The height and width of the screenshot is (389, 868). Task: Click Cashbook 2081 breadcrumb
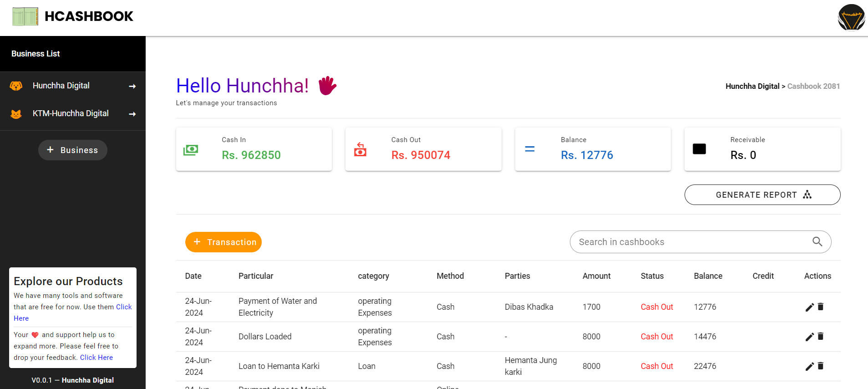tap(813, 86)
